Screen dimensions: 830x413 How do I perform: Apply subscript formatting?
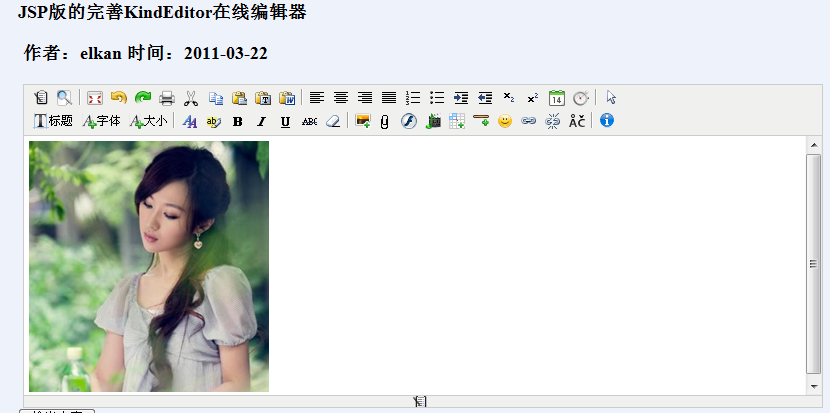tap(509, 98)
